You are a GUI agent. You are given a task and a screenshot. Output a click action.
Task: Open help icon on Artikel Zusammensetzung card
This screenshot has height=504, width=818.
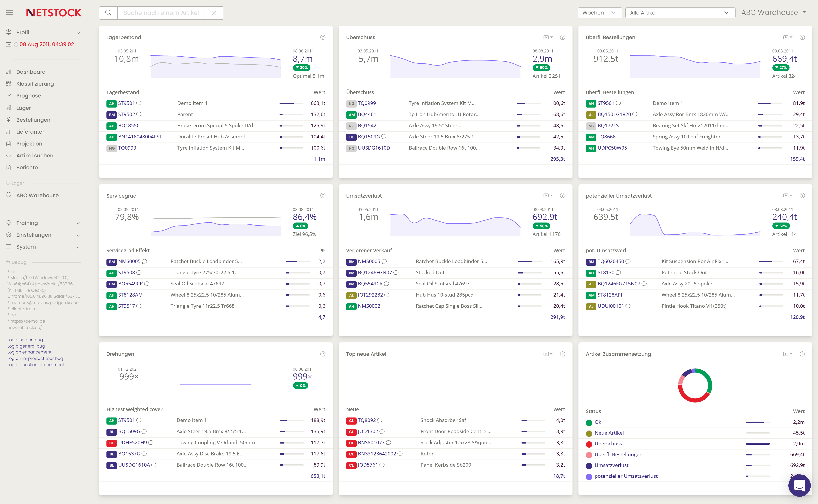(802, 354)
